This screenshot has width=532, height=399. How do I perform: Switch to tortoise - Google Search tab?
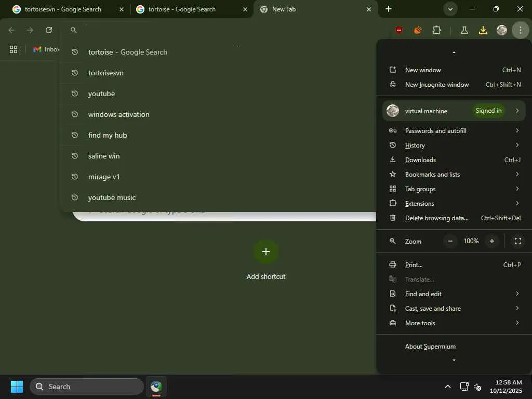[x=182, y=9]
